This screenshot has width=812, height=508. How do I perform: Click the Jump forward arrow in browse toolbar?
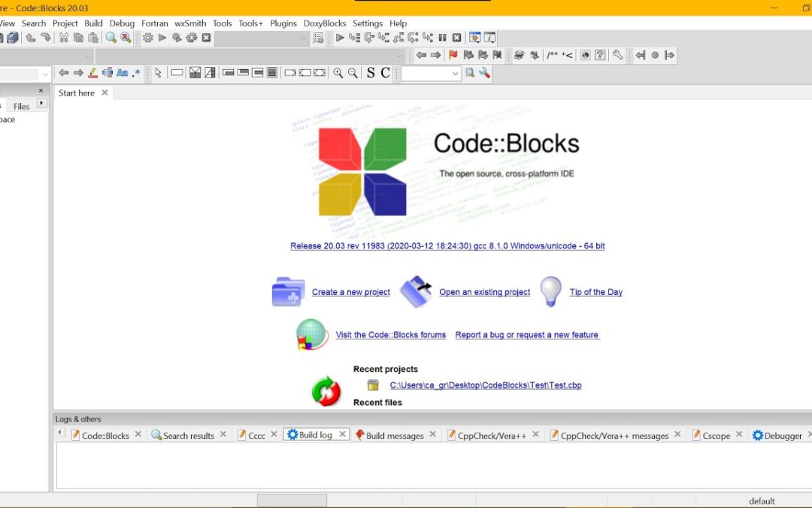click(x=436, y=55)
